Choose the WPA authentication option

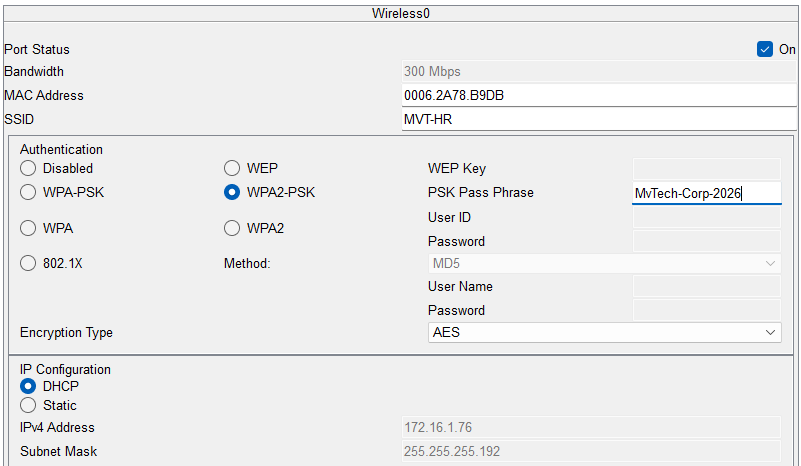[x=28, y=228]
